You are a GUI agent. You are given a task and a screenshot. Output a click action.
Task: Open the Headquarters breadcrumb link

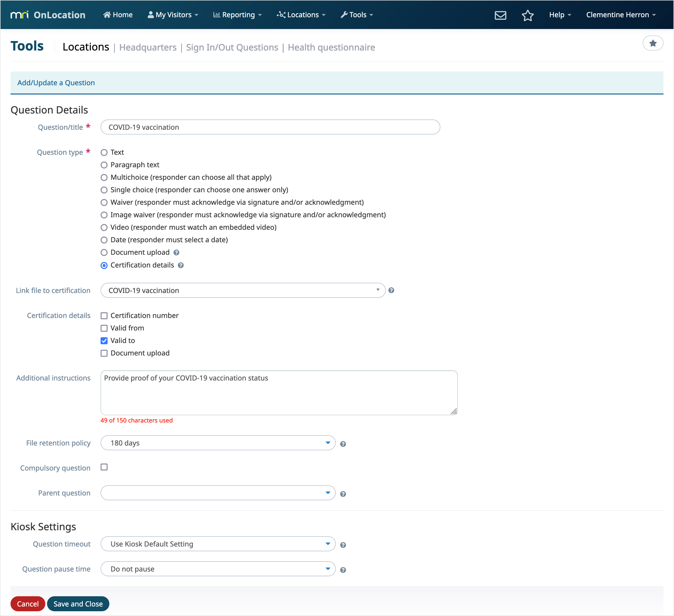pos(148,47)
